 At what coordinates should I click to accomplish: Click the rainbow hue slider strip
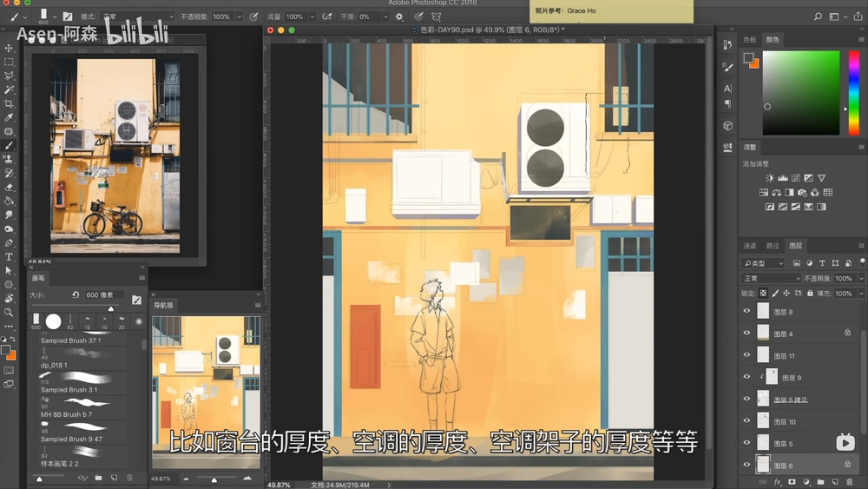(854, 92)
